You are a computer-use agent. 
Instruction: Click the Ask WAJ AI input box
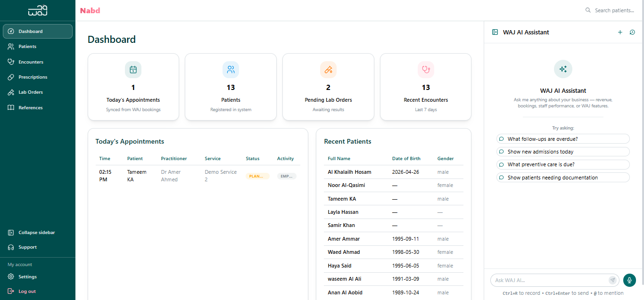coord(549,280)
